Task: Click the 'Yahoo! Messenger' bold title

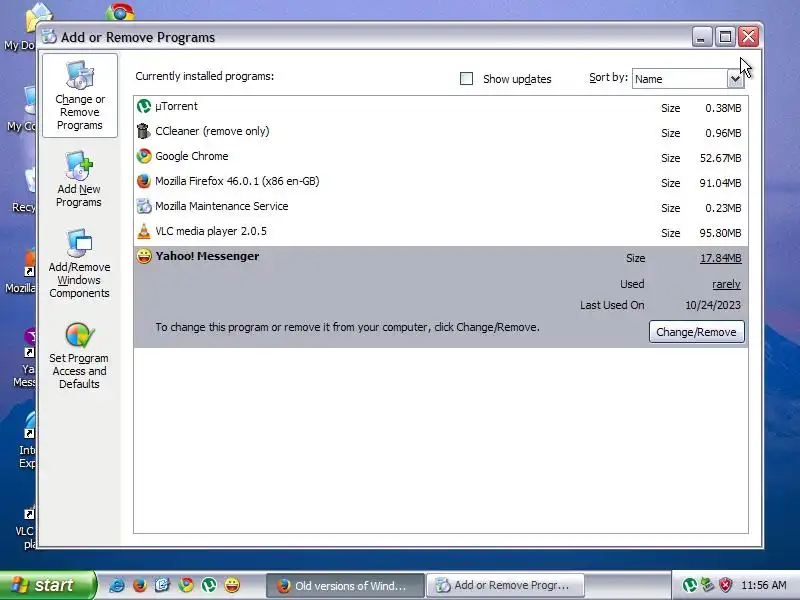Action: point(207,256)
